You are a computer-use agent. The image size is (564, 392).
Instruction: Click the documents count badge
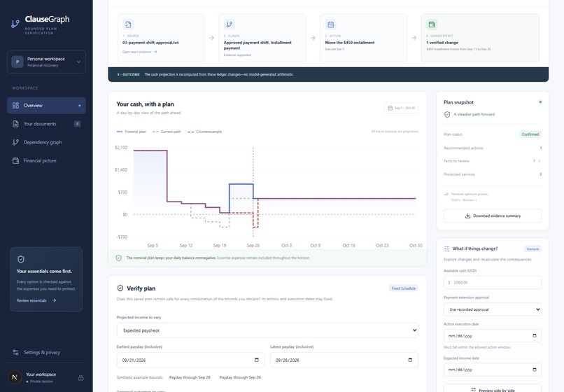tap(78, 124)
